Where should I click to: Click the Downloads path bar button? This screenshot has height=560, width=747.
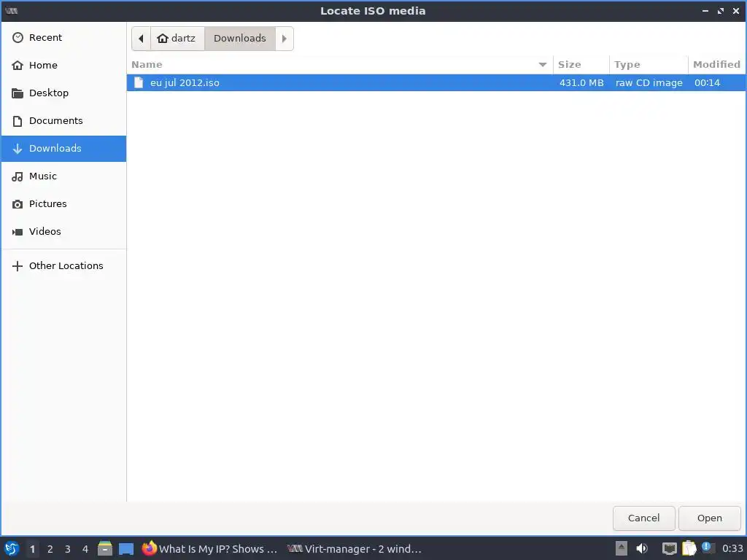[239, 39]
